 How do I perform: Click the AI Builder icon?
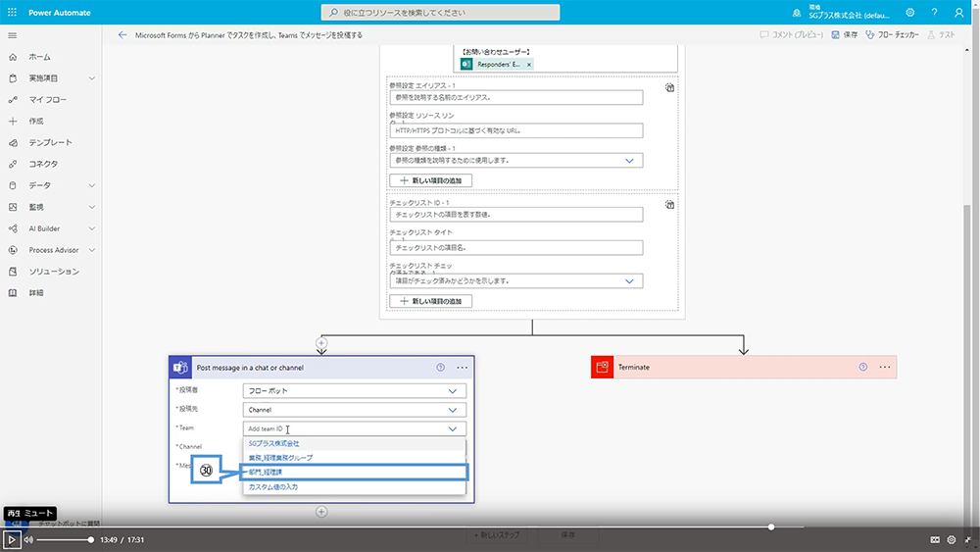[13, 228]
